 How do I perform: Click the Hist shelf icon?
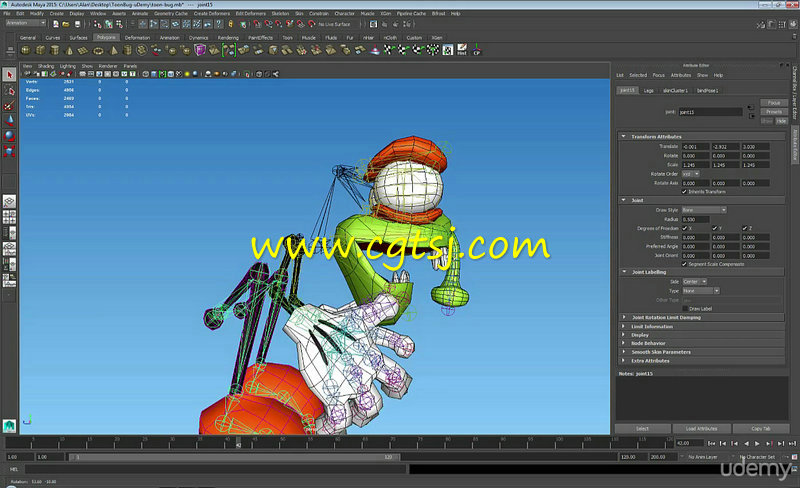462,50
